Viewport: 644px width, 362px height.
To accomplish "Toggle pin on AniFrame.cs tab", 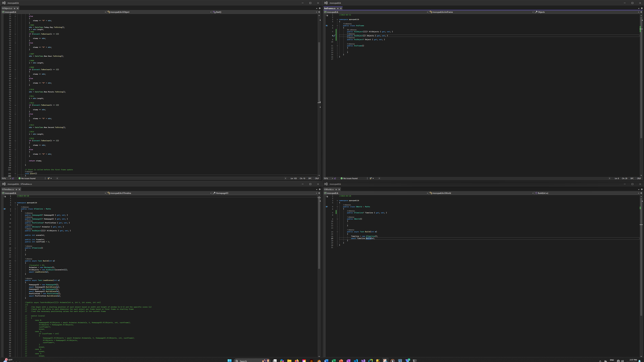I will tap(338, 8).
